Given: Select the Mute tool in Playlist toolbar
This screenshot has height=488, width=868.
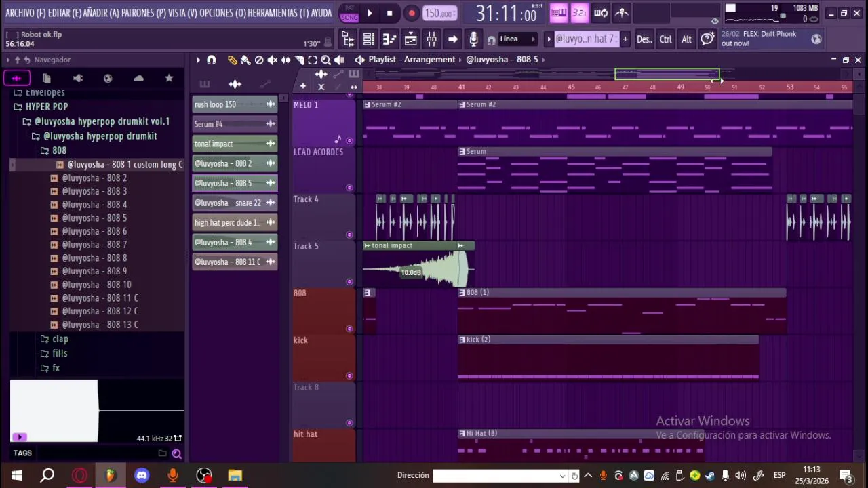Looking at the screenshot, I should pos(273,60).
